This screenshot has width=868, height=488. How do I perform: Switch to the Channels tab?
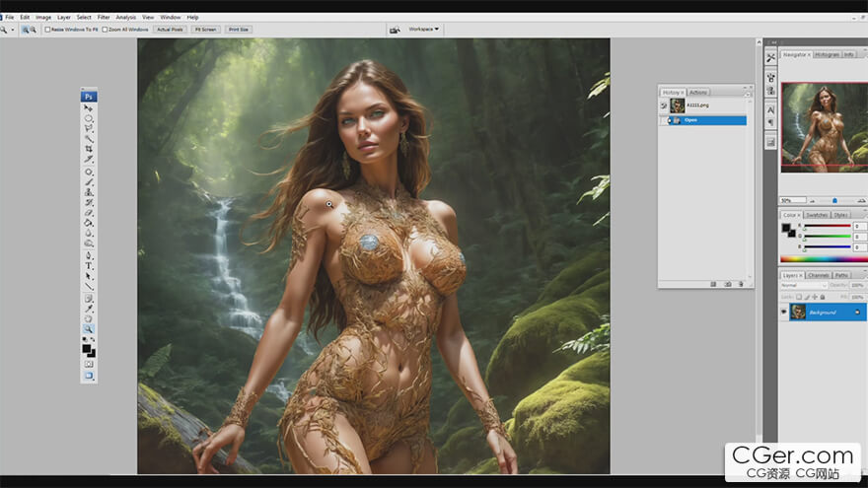tap(818, 275)
